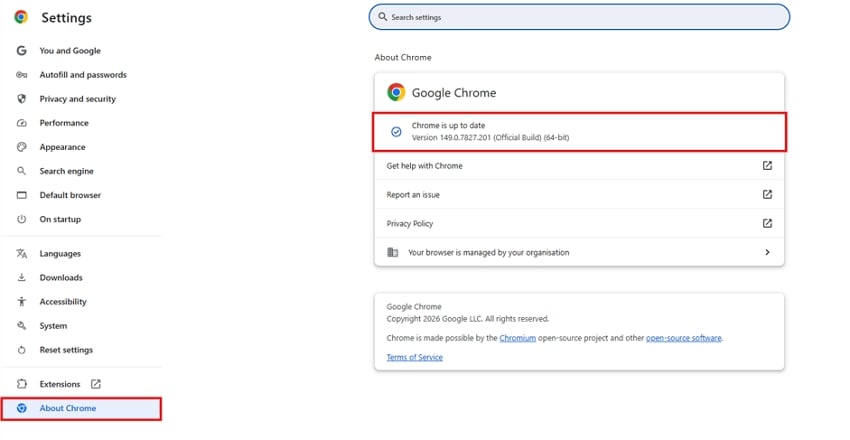The width and height of the screenshot is (850, 440).
Task: Click the external link icon beside Extensions
Action: [x=95, y=384]
